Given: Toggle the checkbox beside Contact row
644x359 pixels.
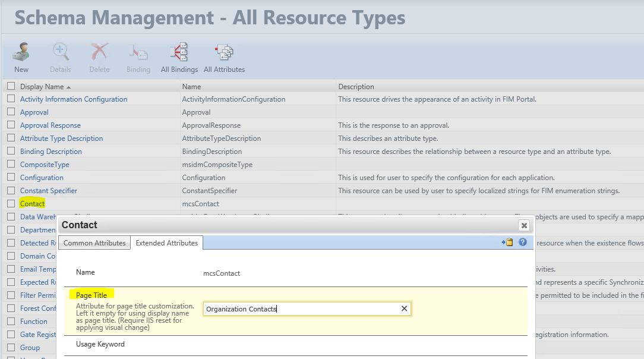Looking at the screenshot, I should point(11,203).
